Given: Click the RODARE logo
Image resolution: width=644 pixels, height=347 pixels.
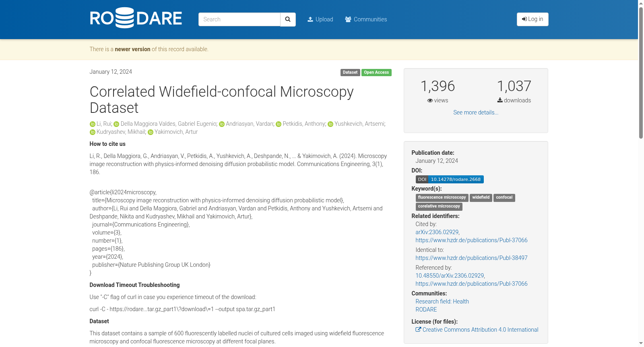Looking at the screenshot, I should coord(136,18).
